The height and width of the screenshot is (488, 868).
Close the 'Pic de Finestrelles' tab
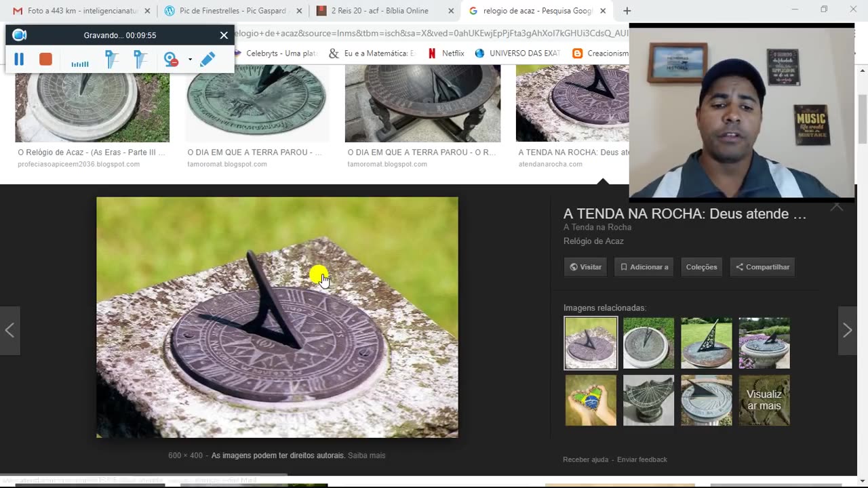point(299,11)
